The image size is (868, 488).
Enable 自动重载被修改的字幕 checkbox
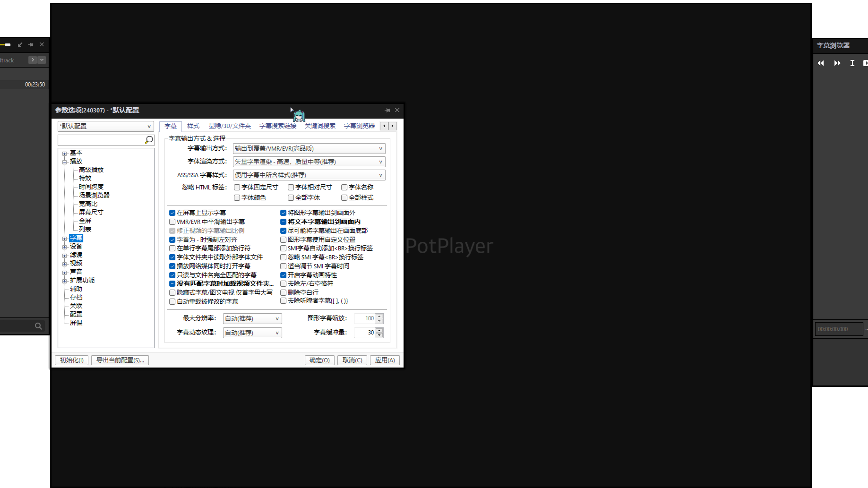point(172,301)
